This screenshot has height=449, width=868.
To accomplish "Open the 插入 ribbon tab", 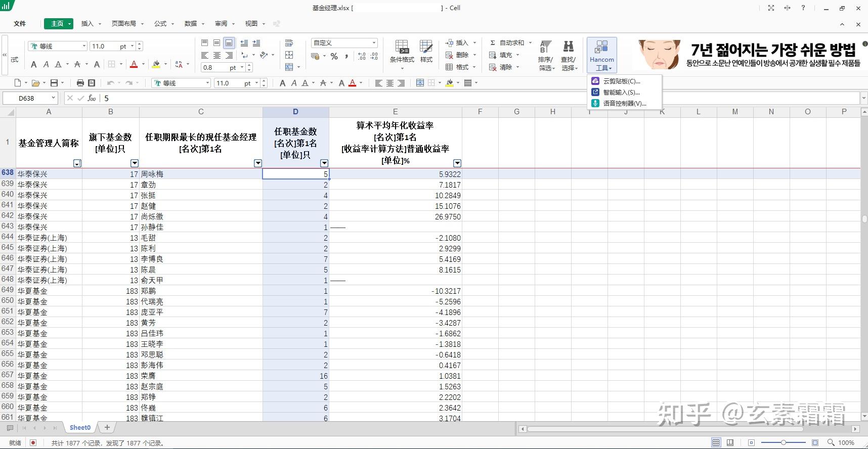I will tap(88, 23).
